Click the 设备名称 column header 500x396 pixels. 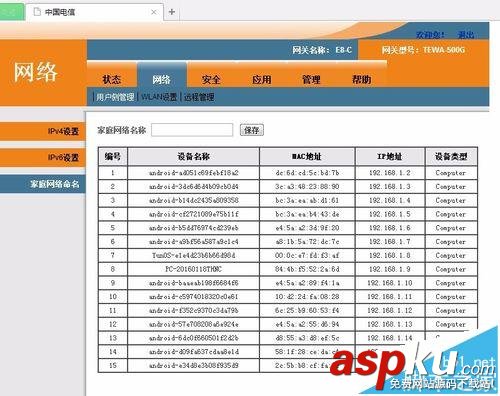click(193, 156)
